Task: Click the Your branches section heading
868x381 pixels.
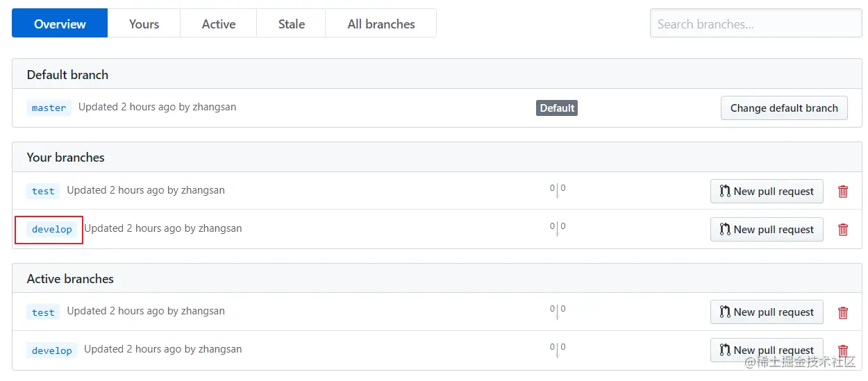Action: coord(65,158)
